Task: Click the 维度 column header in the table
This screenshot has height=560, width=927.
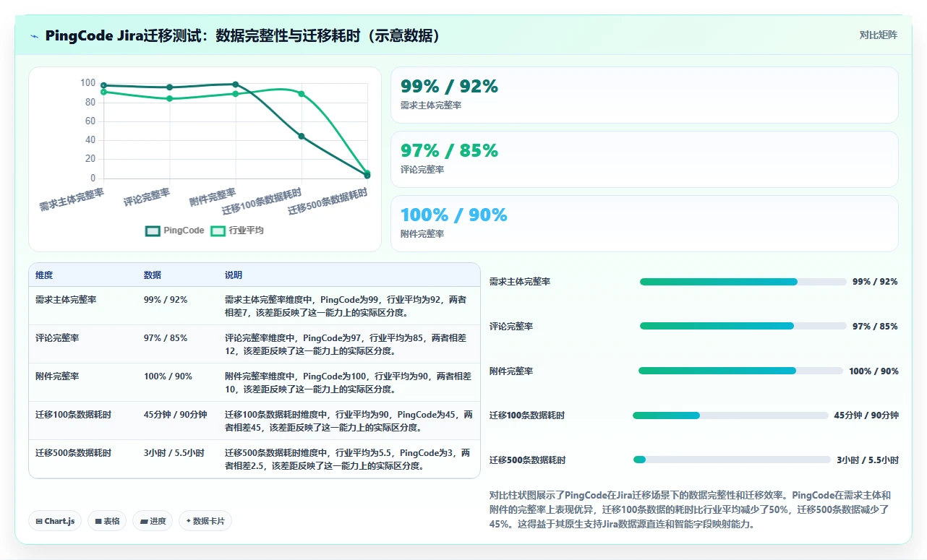Action: click(x=44, y=275)
